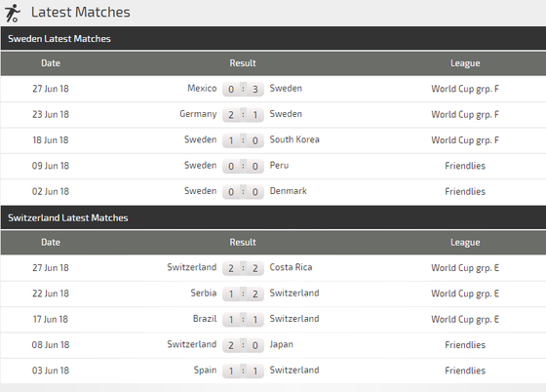Open the Costa Rica team link
546x392 pixels.
click(291, 267)
